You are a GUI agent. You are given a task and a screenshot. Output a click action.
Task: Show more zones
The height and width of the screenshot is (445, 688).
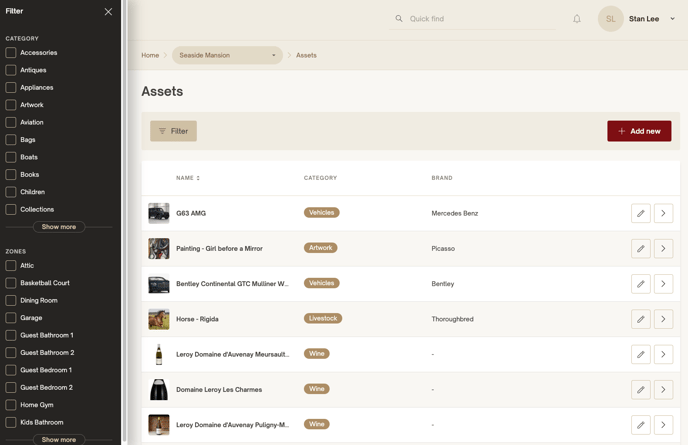pyautogui.click(x=59, y=439)
